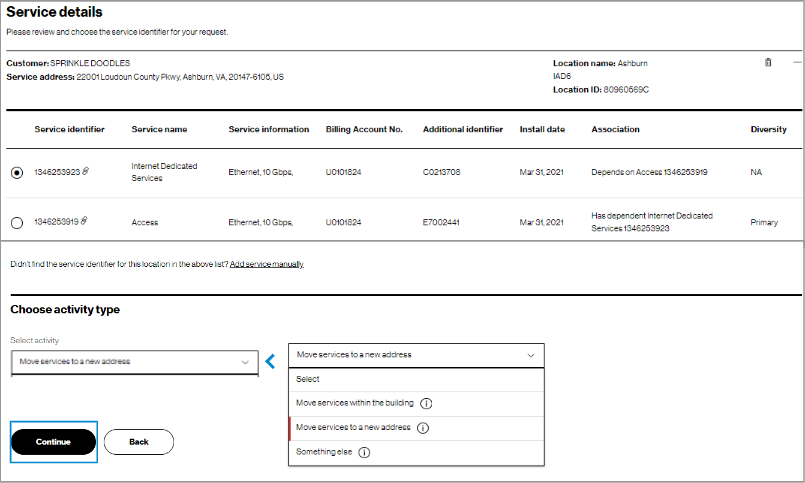This screenshot has height=483, width=805.
Task: Click Service identifier column header
Action: [x=69, y=129]
